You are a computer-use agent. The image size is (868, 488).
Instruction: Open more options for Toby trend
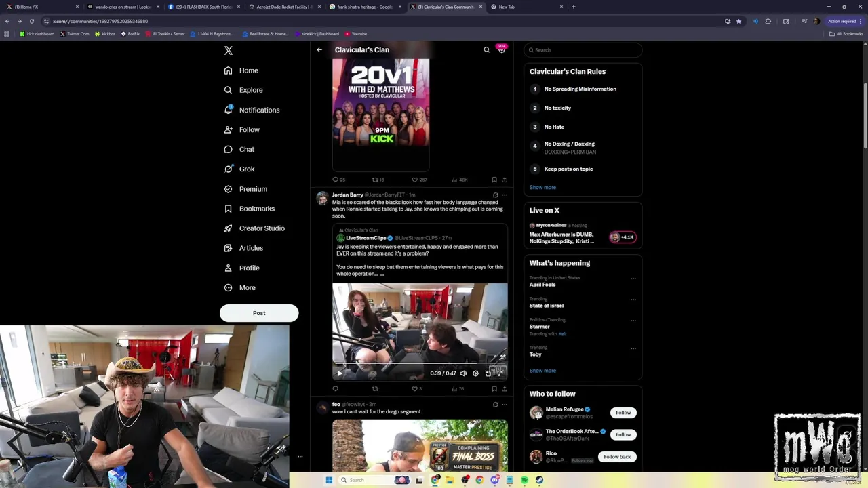coord(633,348)
